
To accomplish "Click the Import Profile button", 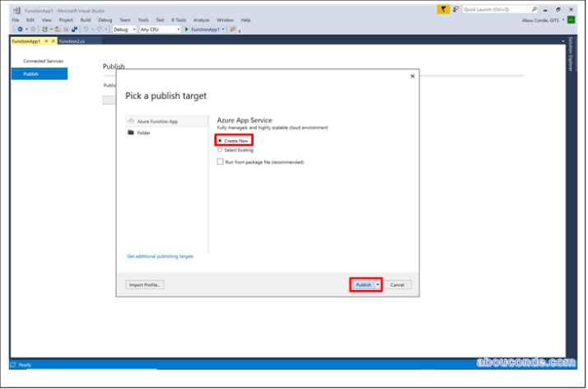I will coord(145,284).
